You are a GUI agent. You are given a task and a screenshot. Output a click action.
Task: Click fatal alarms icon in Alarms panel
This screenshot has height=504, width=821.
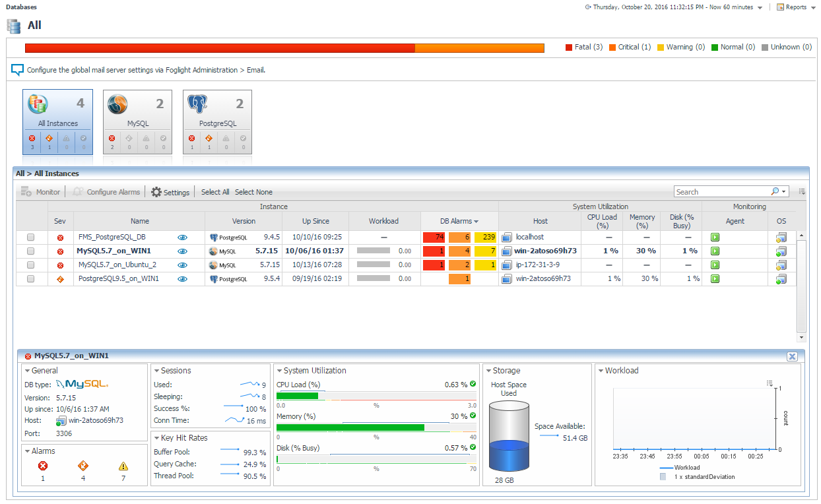pos(43,466)
